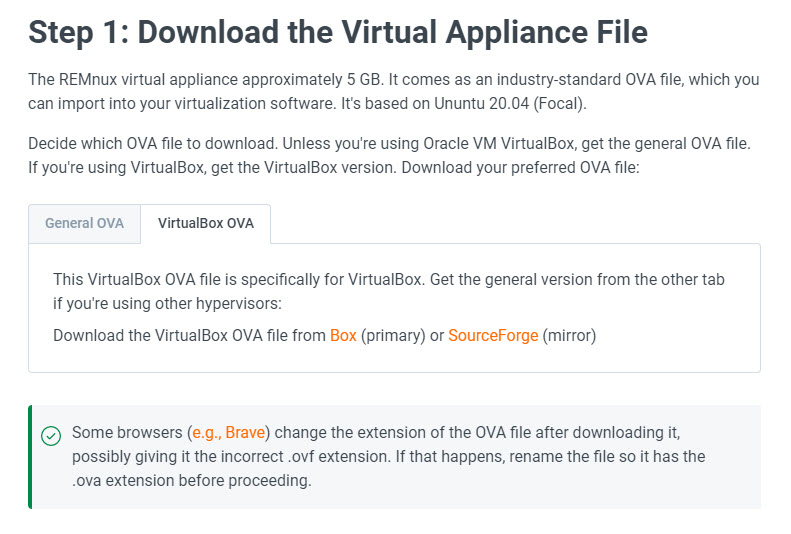Viewport: 791px width, 534px height.
Task: Click the paragraph beginning 'The REMnux virtual appliance'
Action: click(393, 91)
